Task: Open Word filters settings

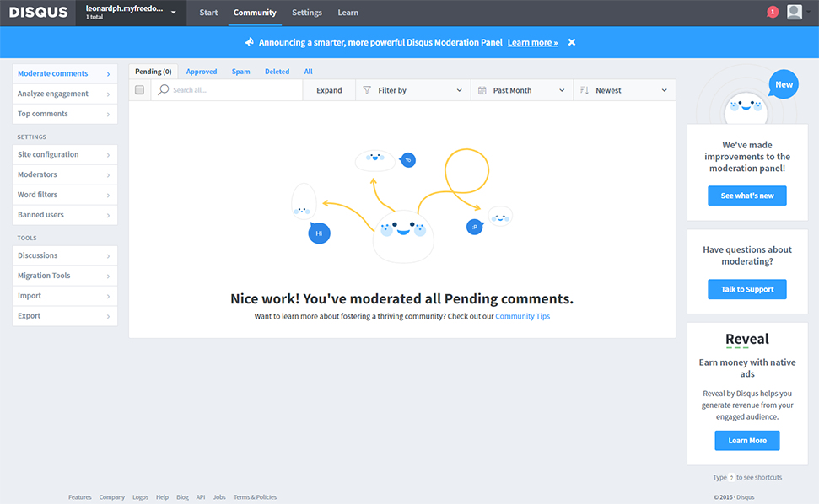Action: (65, 195)
